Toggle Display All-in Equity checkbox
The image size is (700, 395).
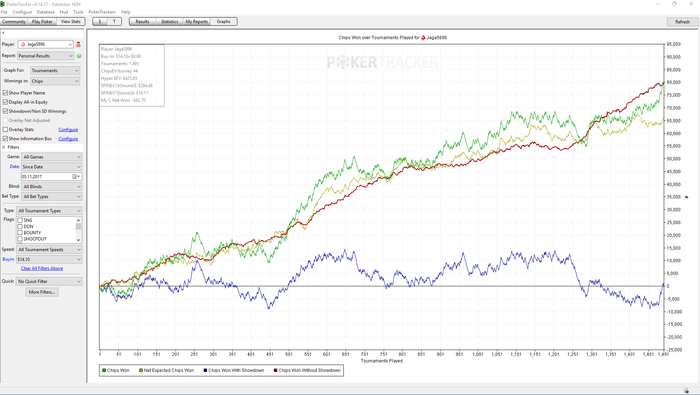5,102
